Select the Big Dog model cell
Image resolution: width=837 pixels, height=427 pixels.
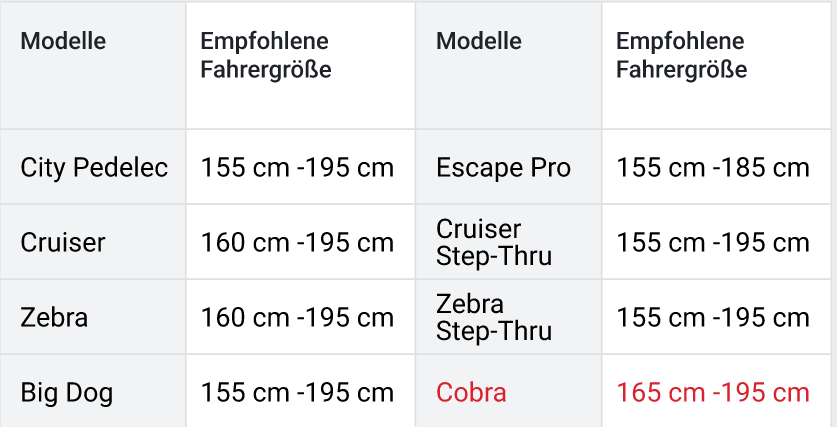[66, 392]
